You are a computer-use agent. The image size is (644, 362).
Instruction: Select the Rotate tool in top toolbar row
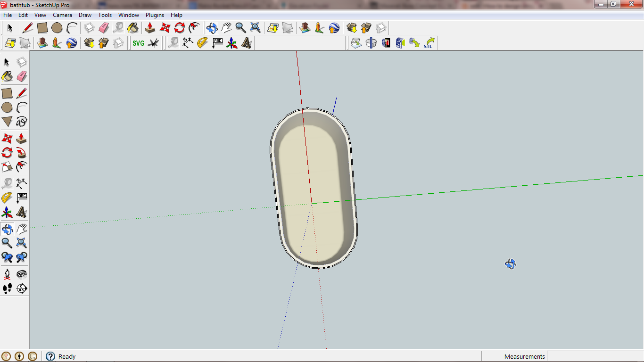179,27
